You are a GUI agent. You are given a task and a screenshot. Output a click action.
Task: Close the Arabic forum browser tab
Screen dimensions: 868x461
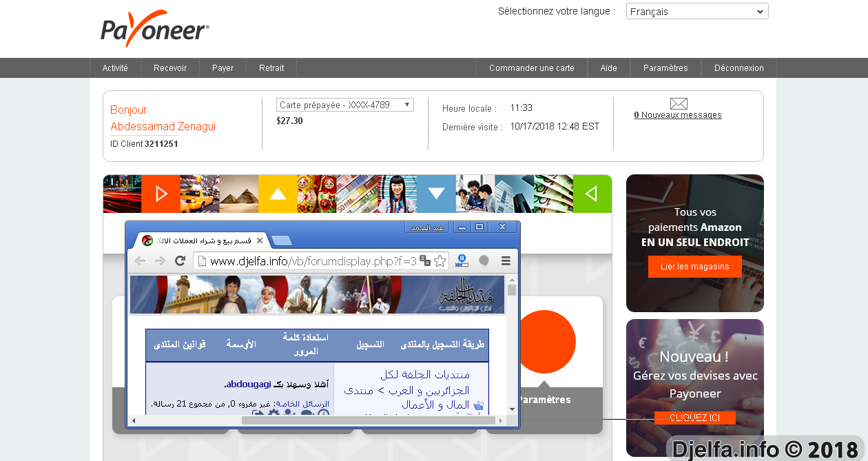click(260, 240)
